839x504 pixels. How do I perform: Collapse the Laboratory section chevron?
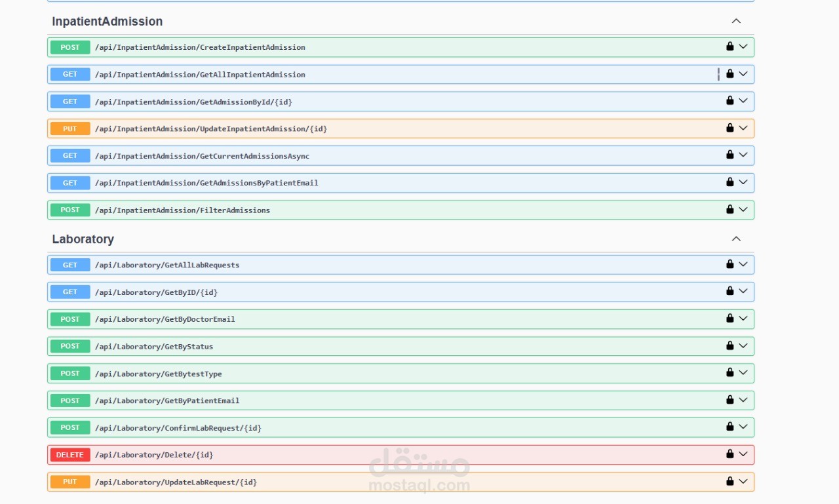pos(736,239)
